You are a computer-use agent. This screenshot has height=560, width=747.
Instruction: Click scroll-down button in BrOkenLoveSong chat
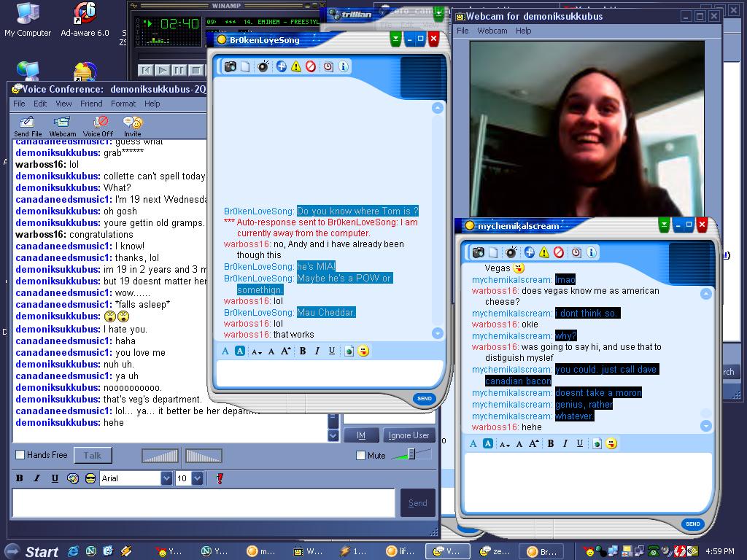coord(438,333)
